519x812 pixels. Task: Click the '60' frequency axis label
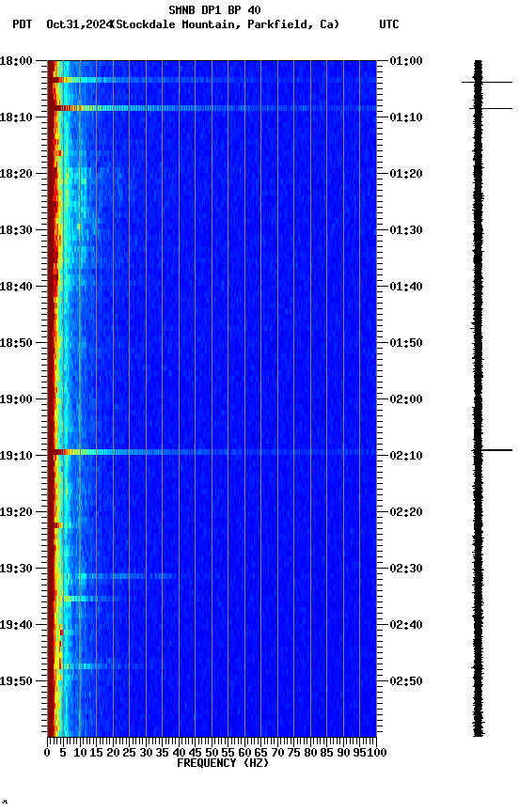coord(244,753)
